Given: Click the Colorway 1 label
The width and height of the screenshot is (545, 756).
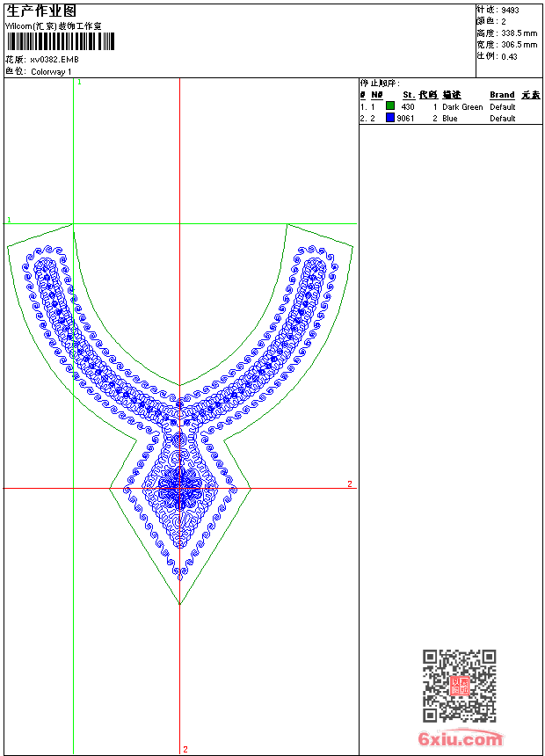Looking at the screenshot, I should click(51, 71).
